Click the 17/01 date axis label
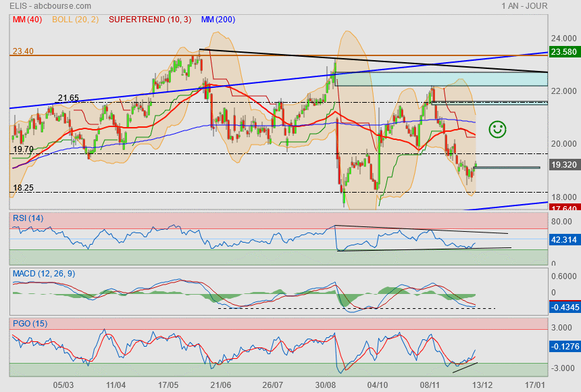The height and width of the screenshot is (392, 581). point(534,385)
